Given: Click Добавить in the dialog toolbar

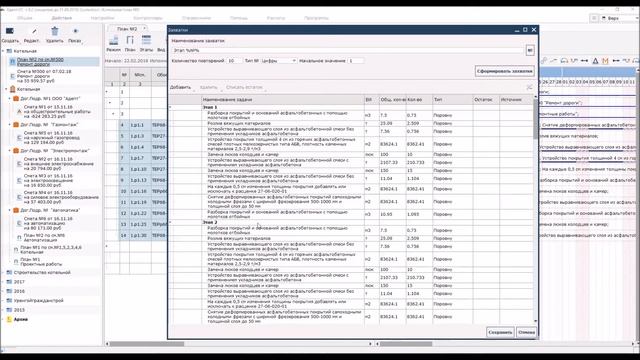Looking at the screenshot, I should tap(180, 87).
